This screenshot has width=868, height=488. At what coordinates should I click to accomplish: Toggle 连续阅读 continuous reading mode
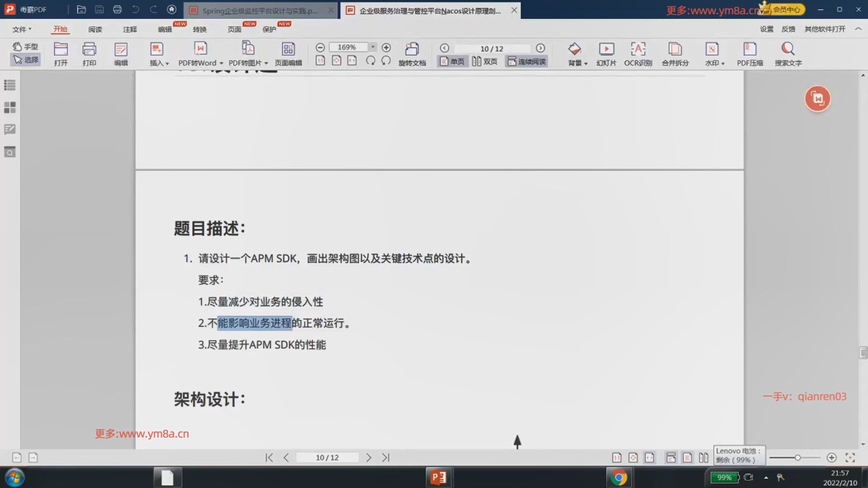click(527, 61)
